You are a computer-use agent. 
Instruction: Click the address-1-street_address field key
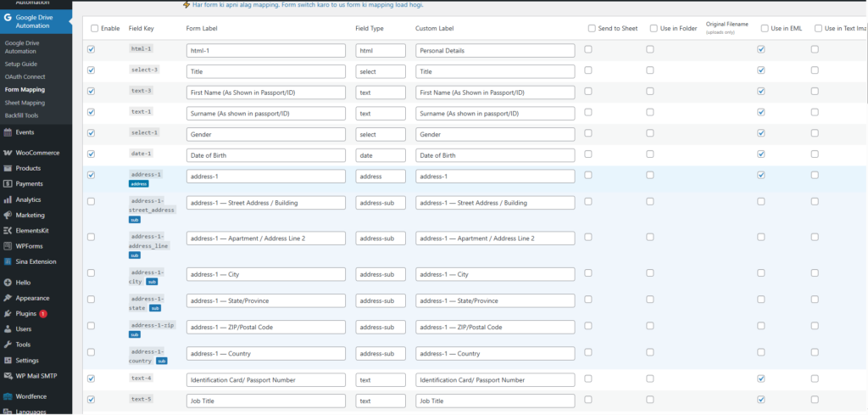point(153,205)
